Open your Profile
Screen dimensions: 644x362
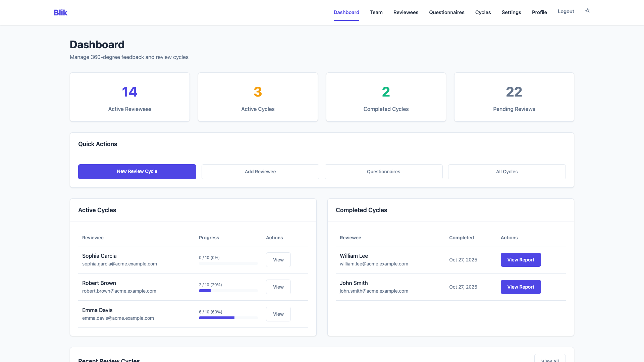click(539, 12)
